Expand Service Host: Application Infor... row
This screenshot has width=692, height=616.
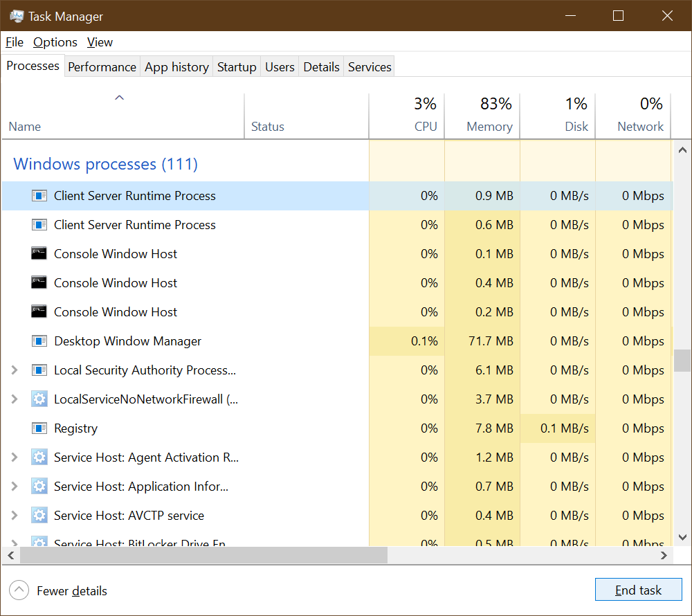coord(14,487)
